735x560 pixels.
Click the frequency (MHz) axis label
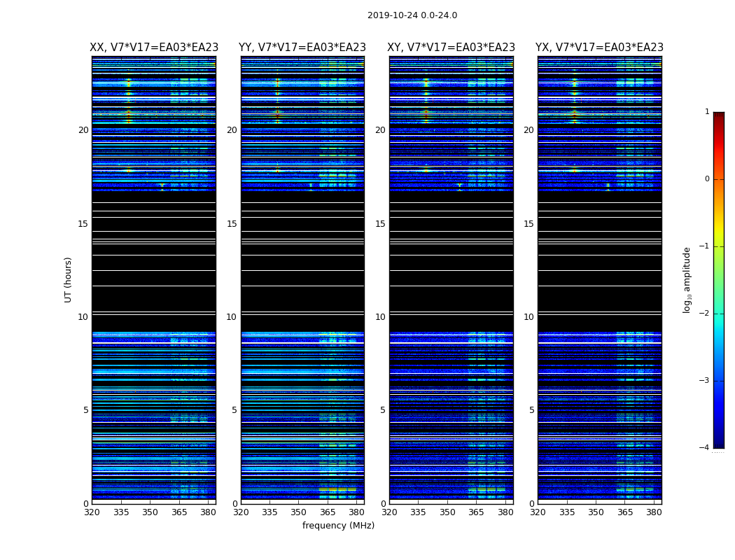point(338,525)
